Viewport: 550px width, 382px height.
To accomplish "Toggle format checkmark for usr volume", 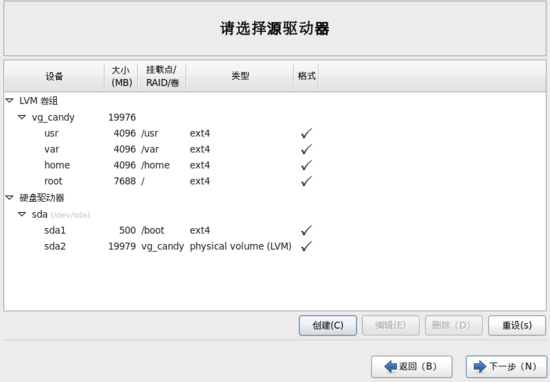I will pos(306,133).
